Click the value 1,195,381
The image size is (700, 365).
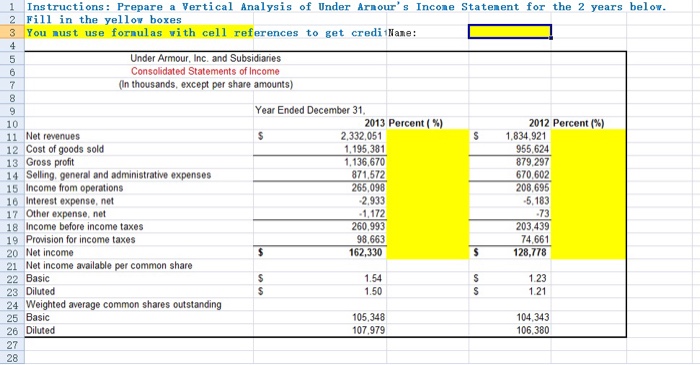pos(364,149)
